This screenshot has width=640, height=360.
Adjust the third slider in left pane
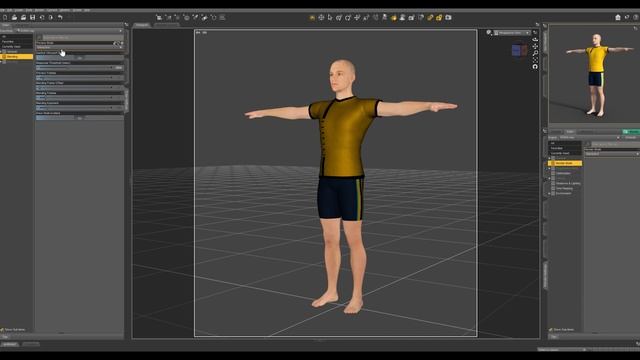pos(80,78)
